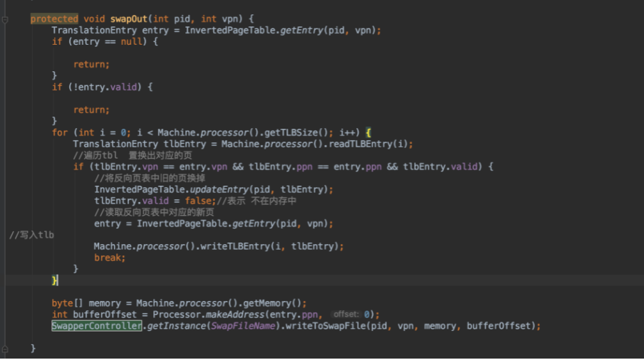
Task: Click the bottom fold marker closing swapOut
Action: [x=5, y=349]
